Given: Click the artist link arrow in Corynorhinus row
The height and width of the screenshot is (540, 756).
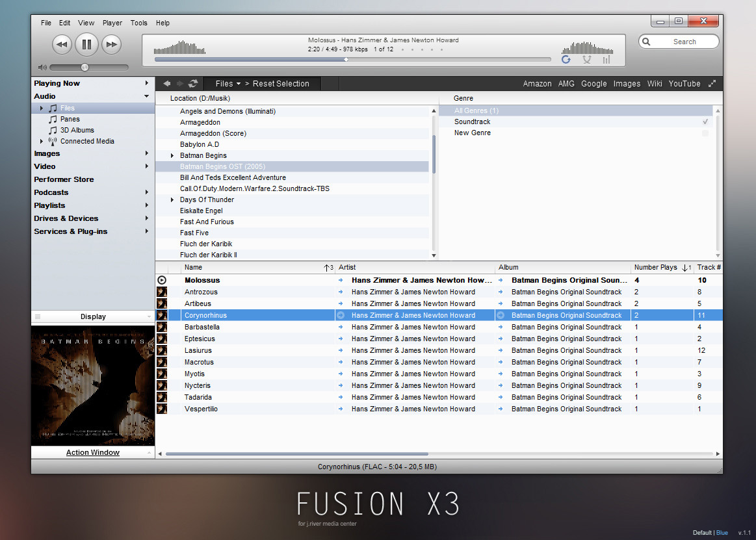Looking at the screenshot, I should (341, 315).
